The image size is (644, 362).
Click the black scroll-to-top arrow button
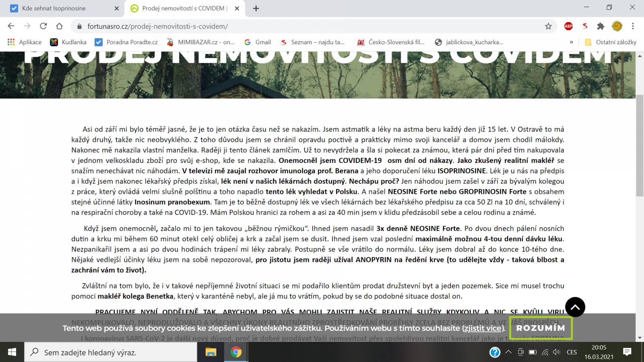[x=575, y=307]
